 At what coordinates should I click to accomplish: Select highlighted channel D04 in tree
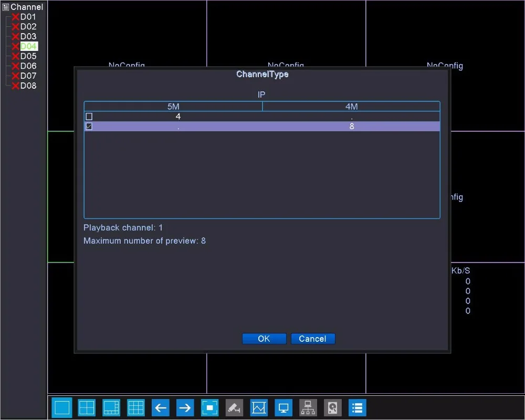pyautogui.click(x=29, y=46)
